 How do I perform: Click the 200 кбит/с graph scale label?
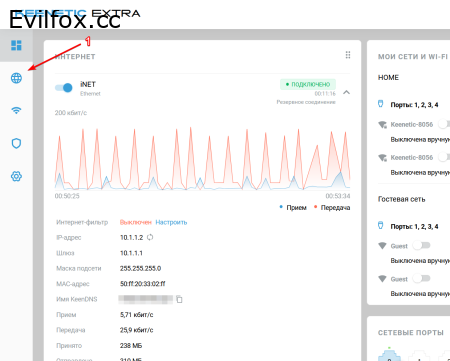pyautogui.click(x=71, y=113)
